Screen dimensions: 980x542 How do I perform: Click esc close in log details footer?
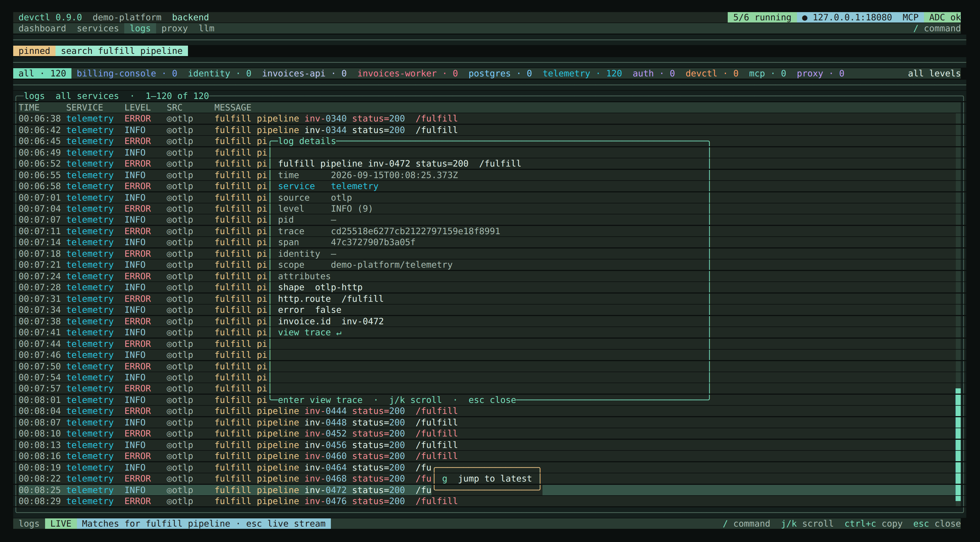point(492,400)
